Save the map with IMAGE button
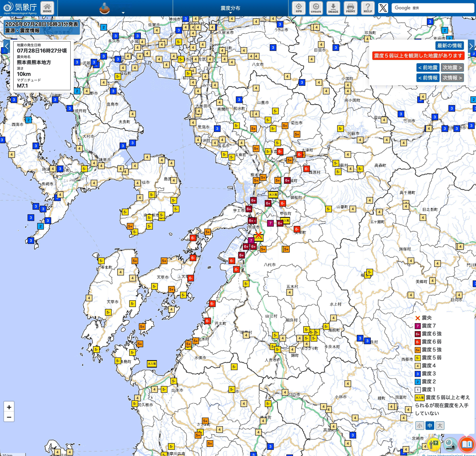Image resolution: width=476 pixels, height=456 pixels. 333,8
